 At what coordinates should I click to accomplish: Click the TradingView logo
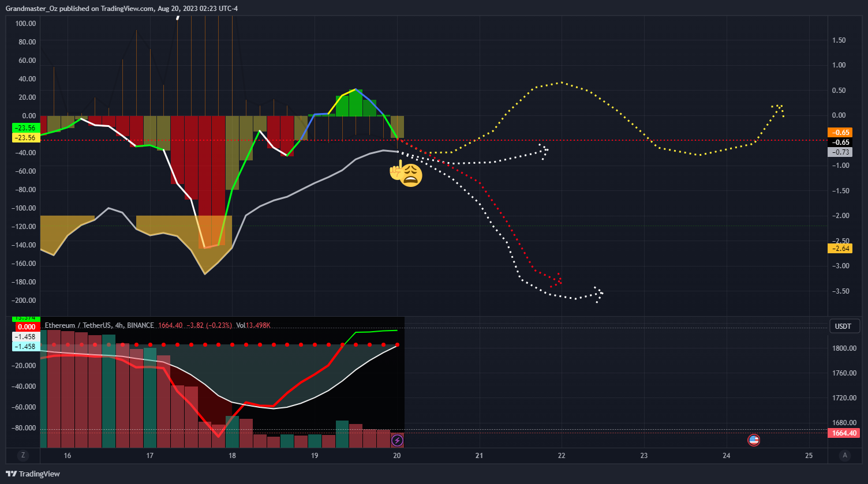(33, 474)
